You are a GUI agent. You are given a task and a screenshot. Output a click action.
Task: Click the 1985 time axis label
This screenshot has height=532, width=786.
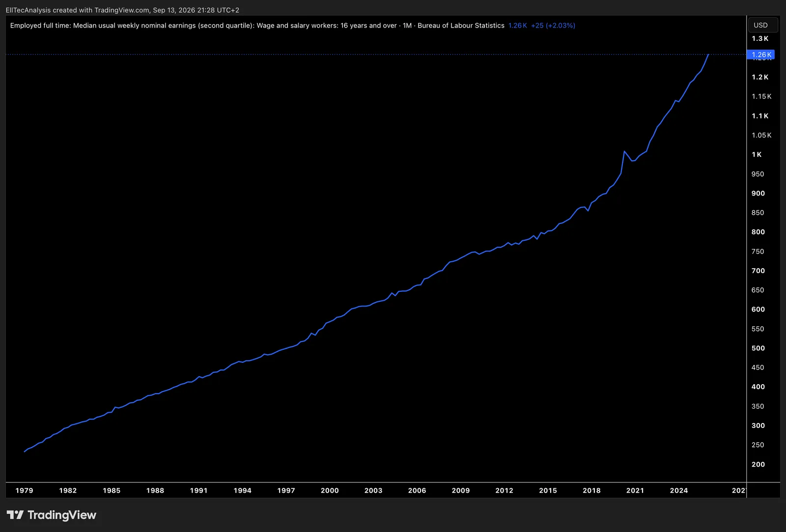tap(112, 490)
